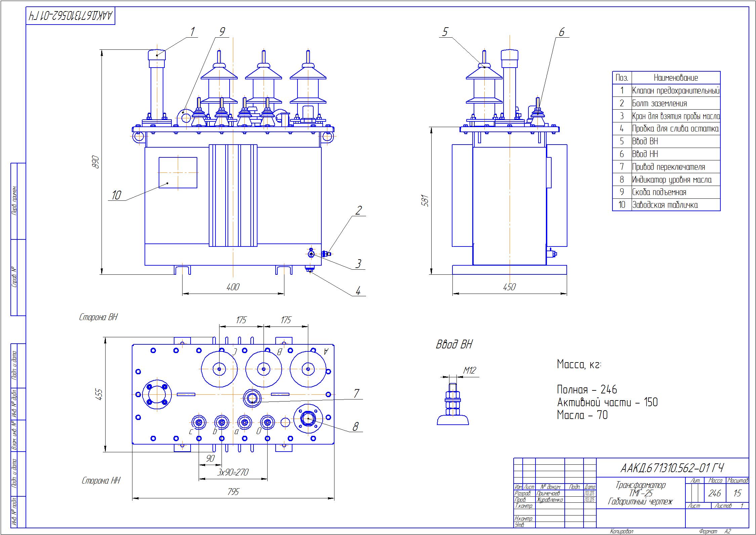Select the "Масла – 70" line
The height and width of the screenshot is (535, 756).
pyautogui.click(x=582, y=415)
